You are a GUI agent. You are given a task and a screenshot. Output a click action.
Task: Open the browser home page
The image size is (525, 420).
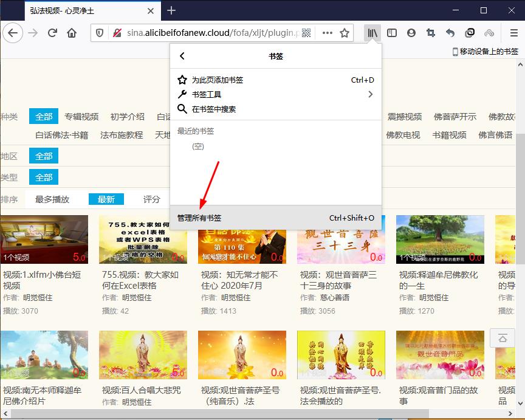[x=72, y=33]
